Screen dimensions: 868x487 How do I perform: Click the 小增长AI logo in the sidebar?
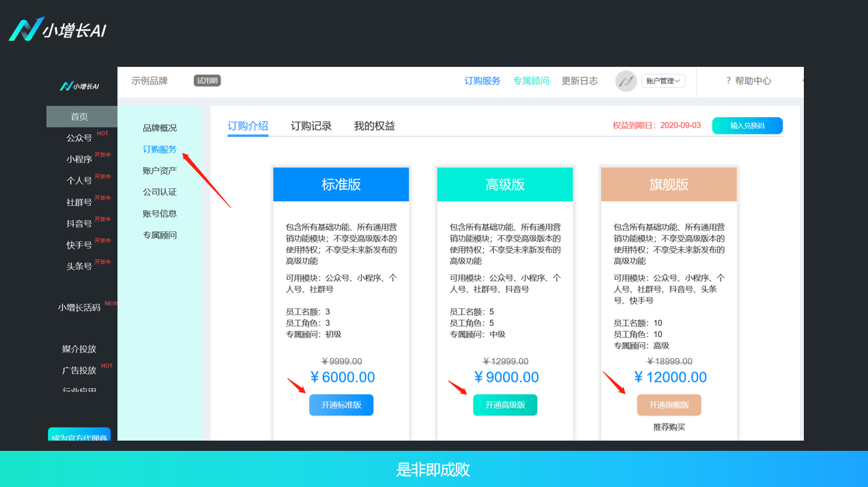[x=80, y=86]
